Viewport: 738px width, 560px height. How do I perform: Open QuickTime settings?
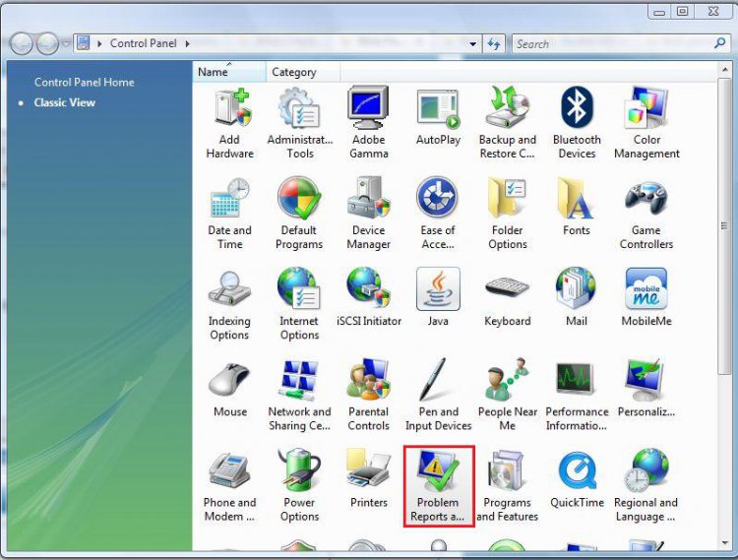pos(577,480)
